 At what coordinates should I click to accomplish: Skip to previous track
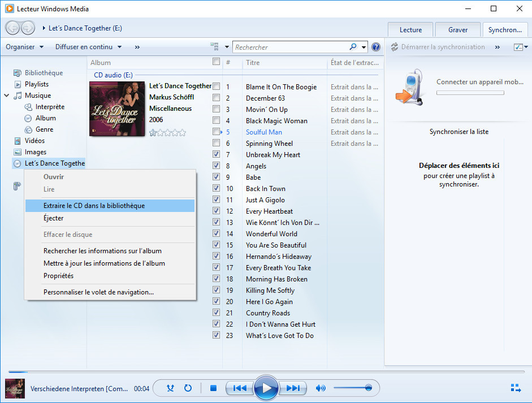[x=240, y=388]
